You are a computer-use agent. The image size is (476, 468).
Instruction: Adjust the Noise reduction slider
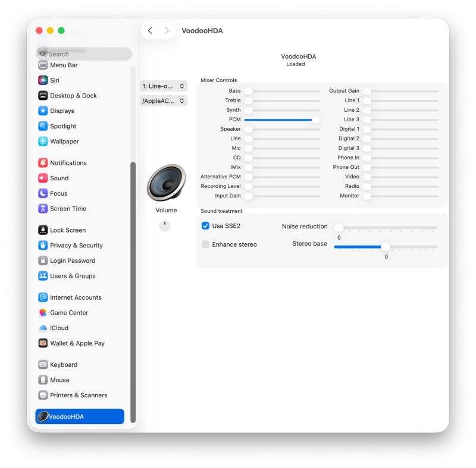coord(386,228)
